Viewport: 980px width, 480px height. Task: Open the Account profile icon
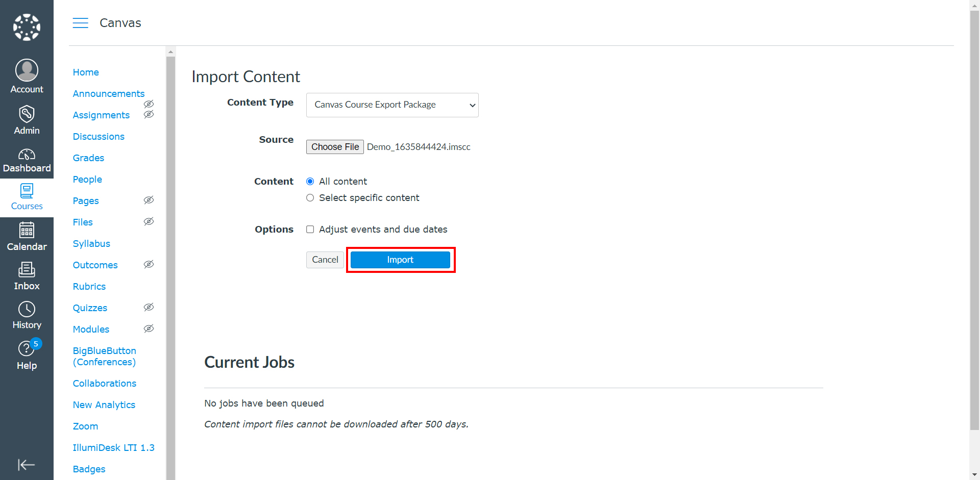27,70
